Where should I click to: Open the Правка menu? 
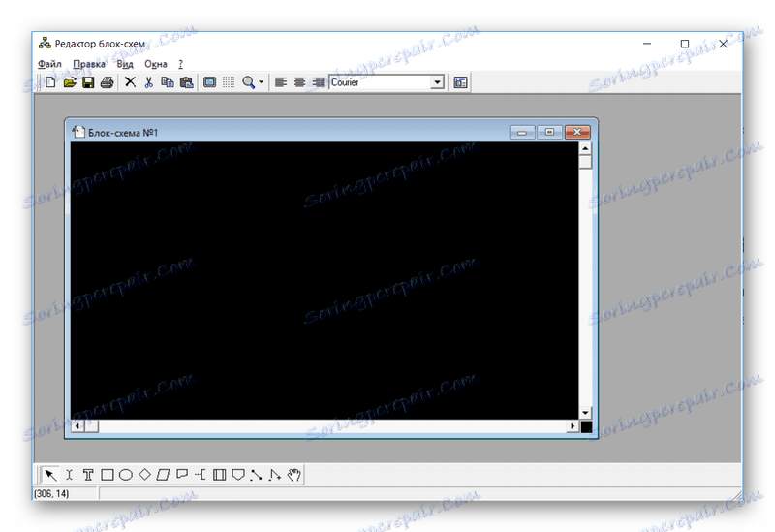coord(89,64)
